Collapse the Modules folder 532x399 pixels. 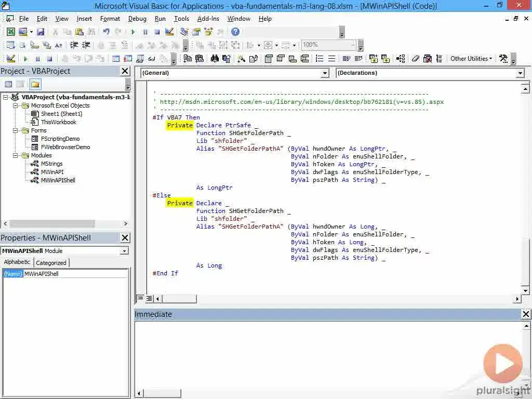15,155
